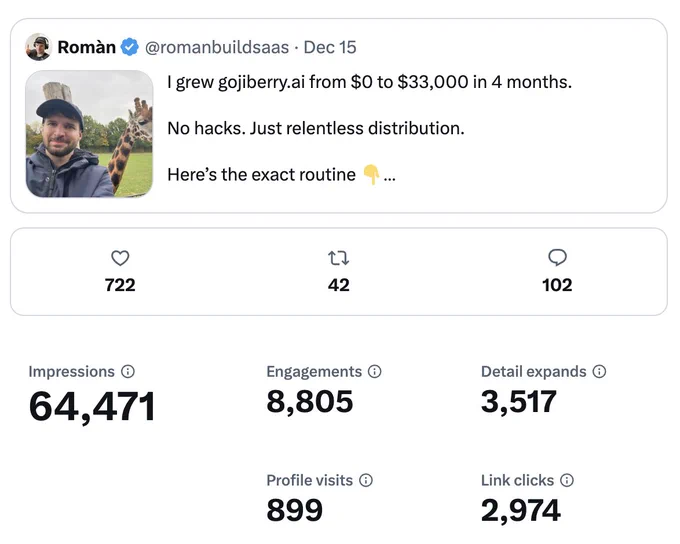Click Romàn's small profile avatar
The image size is (680, 544).
pos(39,47)
